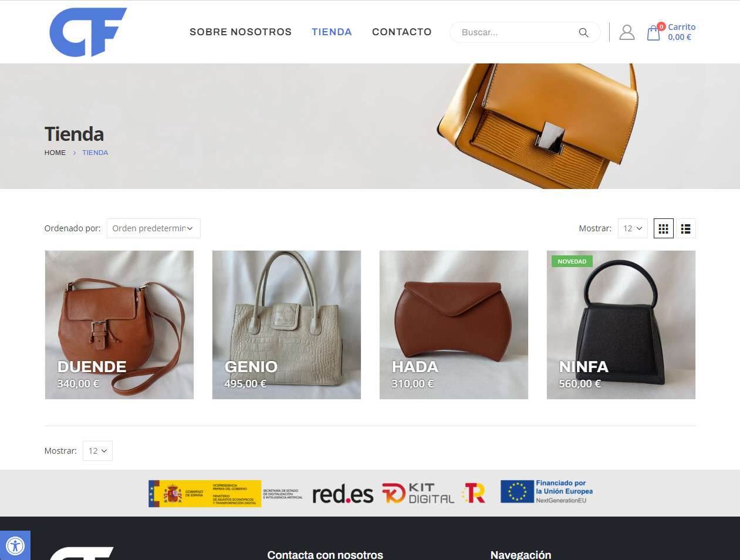Go to the Sobre Nosotros menu
This screenshot has width=740, height=560.
241,32
